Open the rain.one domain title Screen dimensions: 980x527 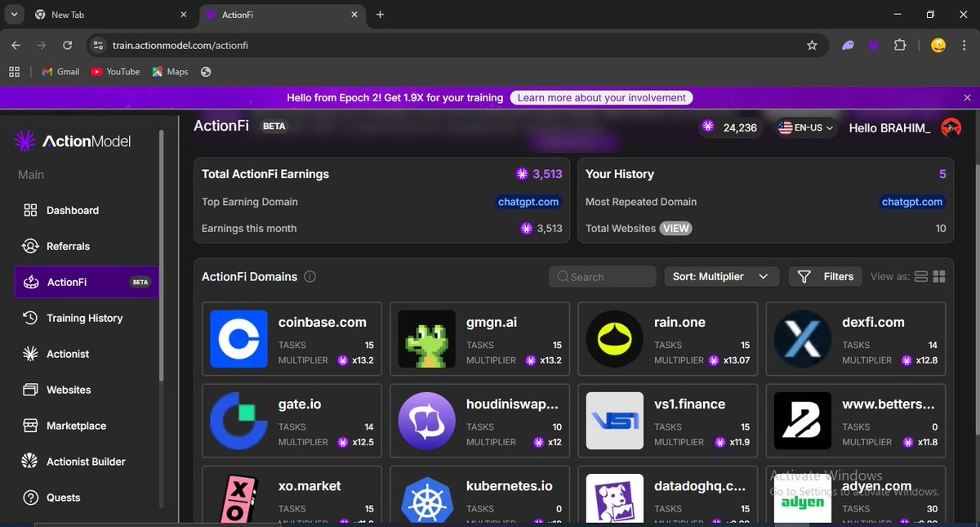click(679, 322)
